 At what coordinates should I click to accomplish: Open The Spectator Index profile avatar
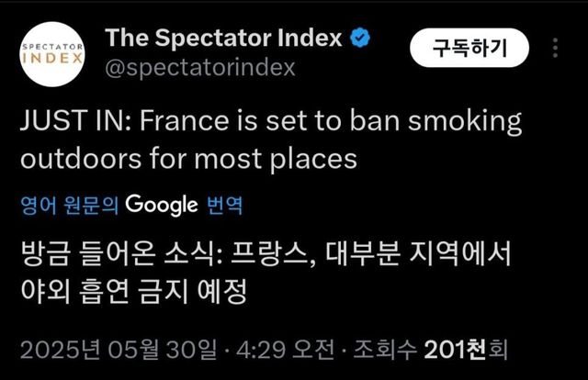point(51,53)
